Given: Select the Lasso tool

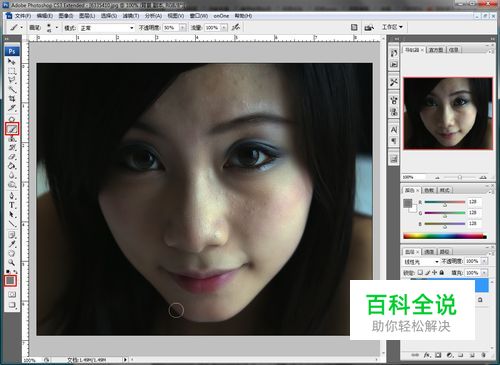Looking at the screenshot, I should click(12, 80).
